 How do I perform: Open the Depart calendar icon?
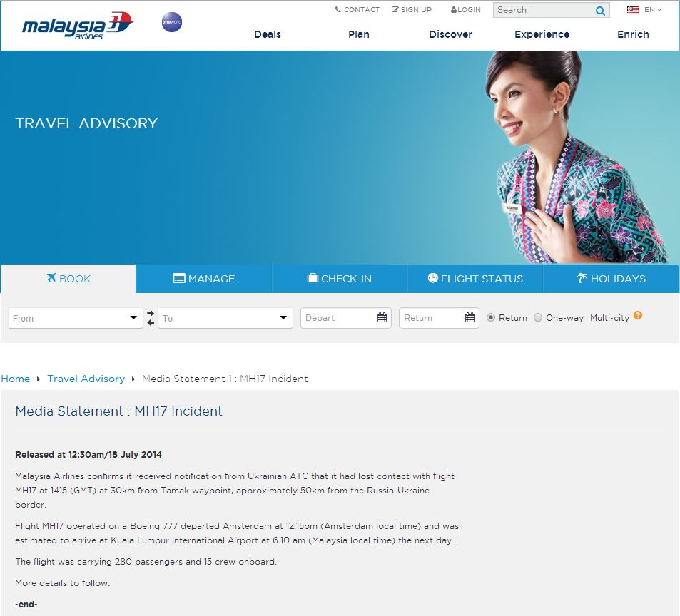pyautogui.click(x=382, y=318)
